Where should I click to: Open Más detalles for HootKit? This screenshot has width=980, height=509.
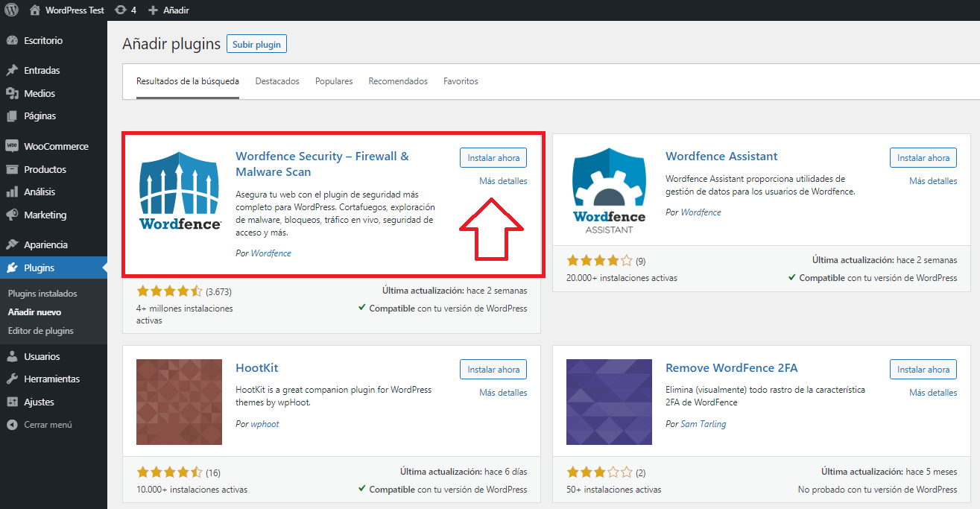click(x=503, y=393)
